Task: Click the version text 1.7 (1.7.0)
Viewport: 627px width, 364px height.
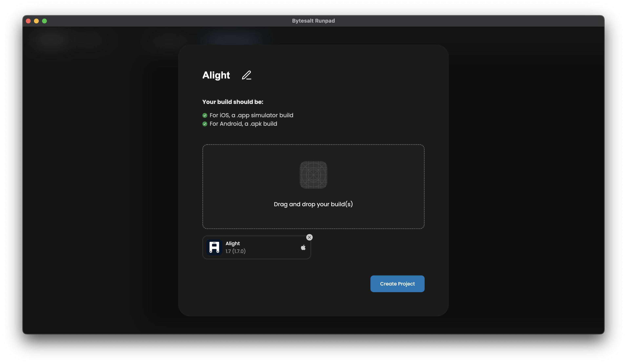Action: [235, 251]
